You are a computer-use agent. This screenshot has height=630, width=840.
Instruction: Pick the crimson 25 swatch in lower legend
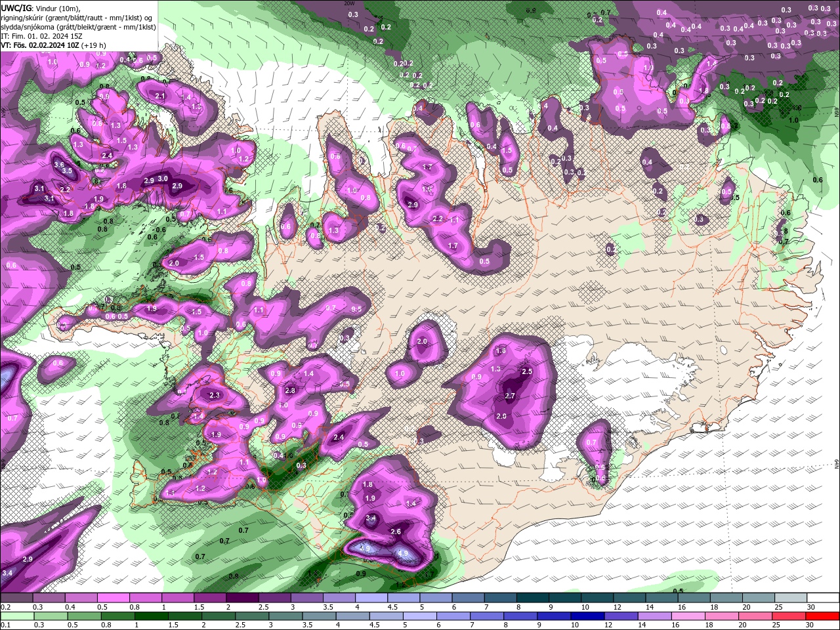pos(789,616)
